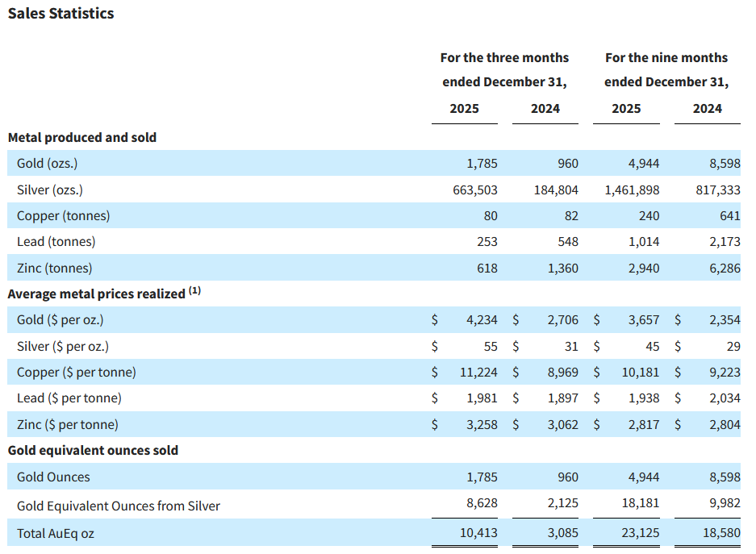Select the 'Gold Equivalent Ounces from Silver' label
This screenshot has width=756, height=554.
click(x=119, y=506)
